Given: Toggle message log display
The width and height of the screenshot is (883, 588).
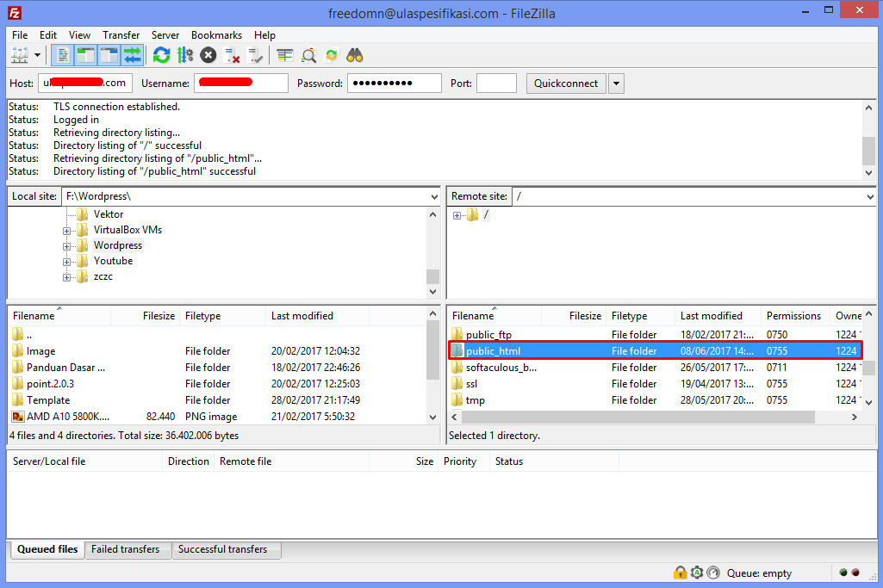Looking at the screenshot, I should click(62, 55).
